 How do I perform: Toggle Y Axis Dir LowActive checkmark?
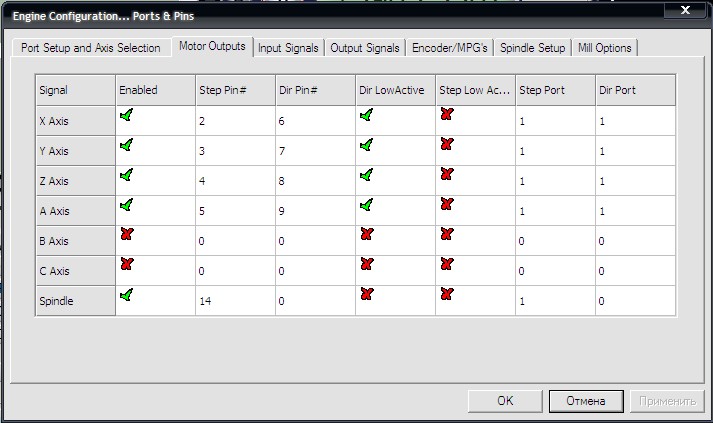[x=366, y=145]
